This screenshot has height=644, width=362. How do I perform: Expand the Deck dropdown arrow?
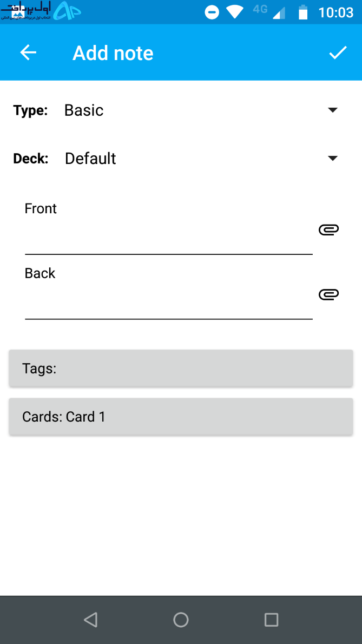click(x=333, y=158)
